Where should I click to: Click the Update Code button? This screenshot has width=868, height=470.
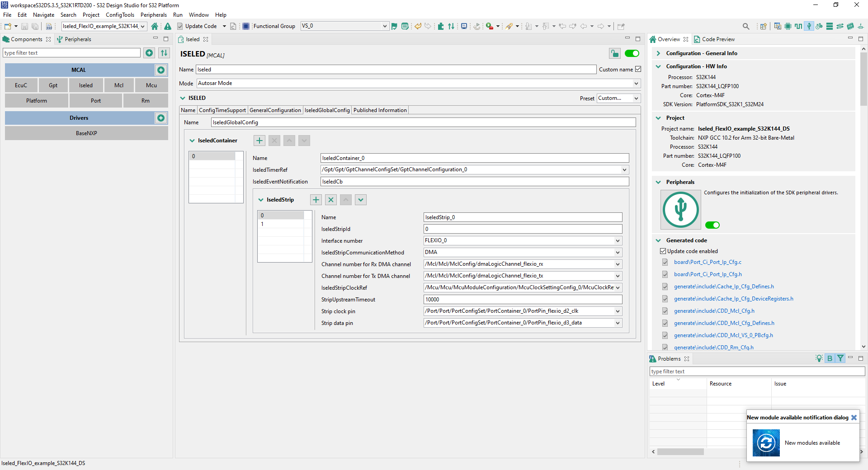197,26
